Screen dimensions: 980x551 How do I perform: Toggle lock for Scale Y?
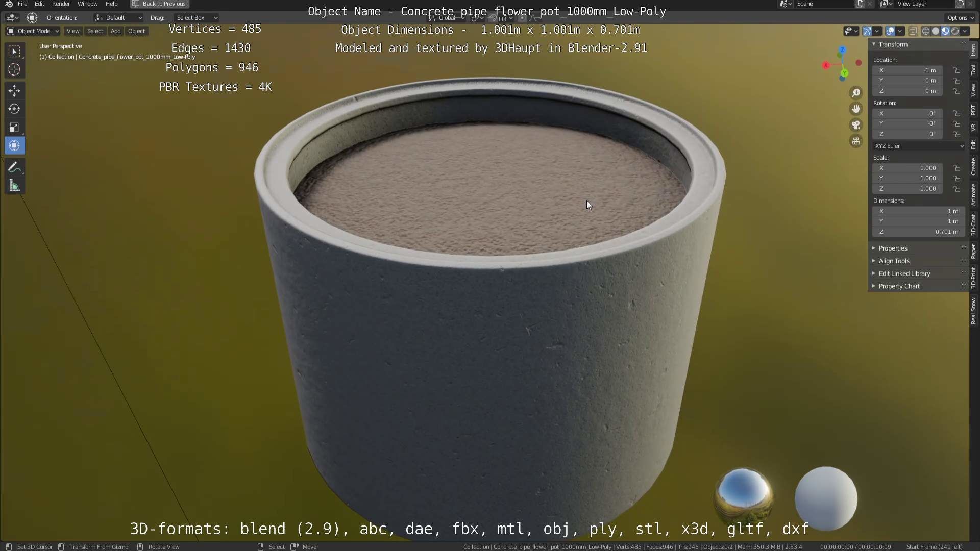(x=957, y=179)
